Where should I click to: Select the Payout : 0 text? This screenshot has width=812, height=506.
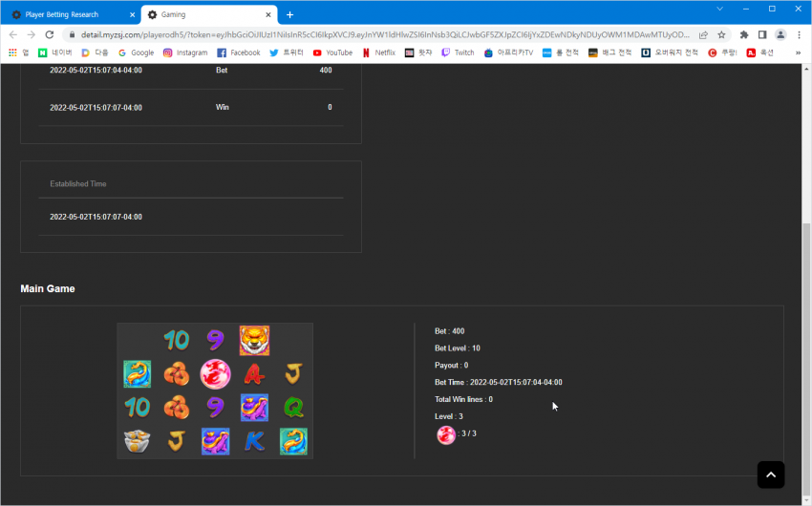tap(452, 366)
